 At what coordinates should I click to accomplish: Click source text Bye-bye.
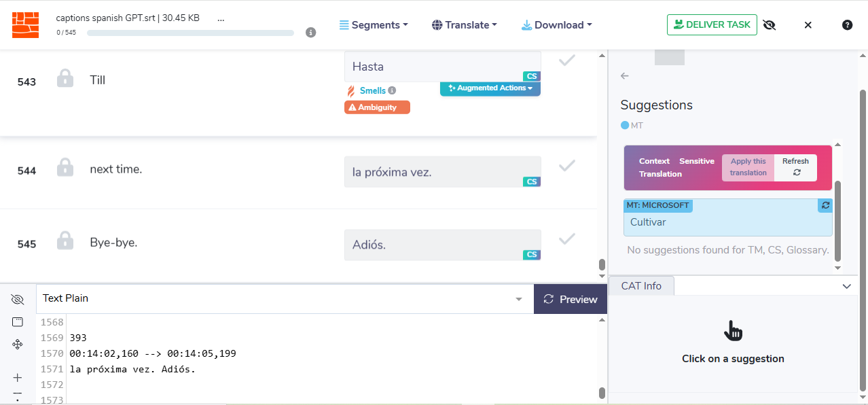113,242
